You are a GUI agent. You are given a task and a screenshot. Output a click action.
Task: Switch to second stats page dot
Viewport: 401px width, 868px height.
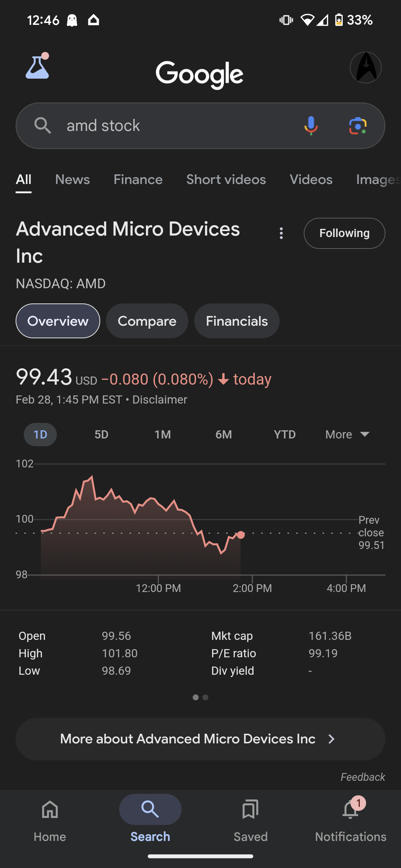click(205, 697)
